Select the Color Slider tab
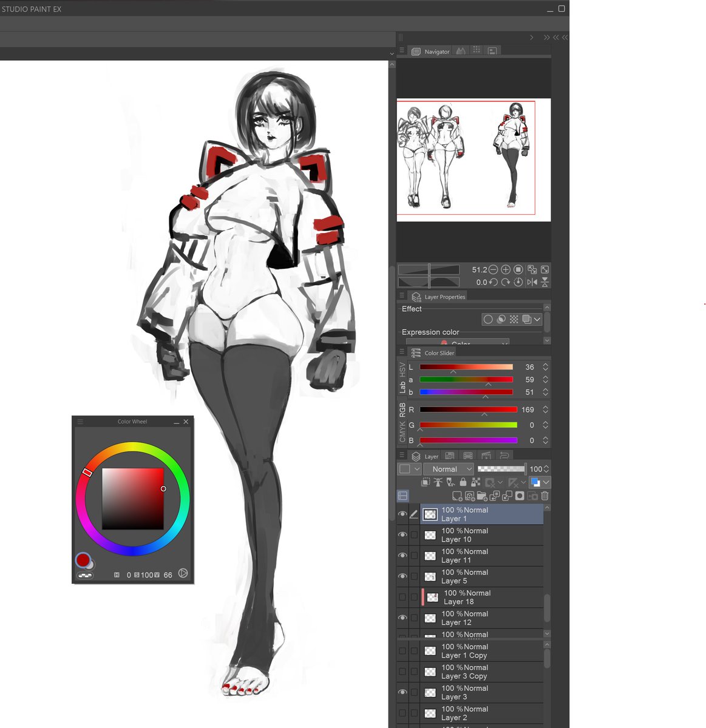Screen dimensions: 706x728 (x=432, y=352)
